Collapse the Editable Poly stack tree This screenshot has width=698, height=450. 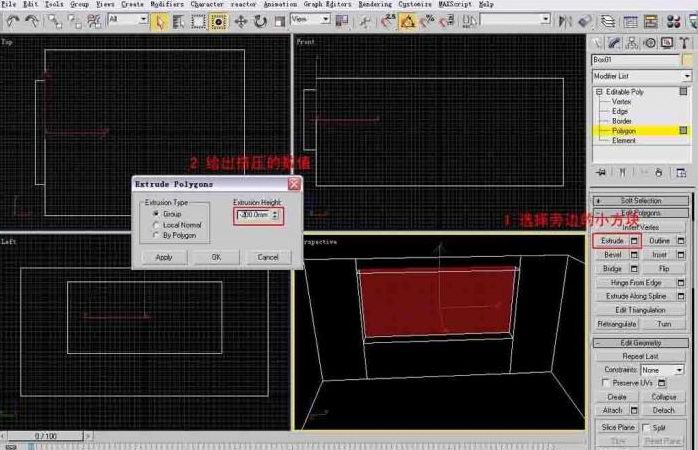pos(599,92)
